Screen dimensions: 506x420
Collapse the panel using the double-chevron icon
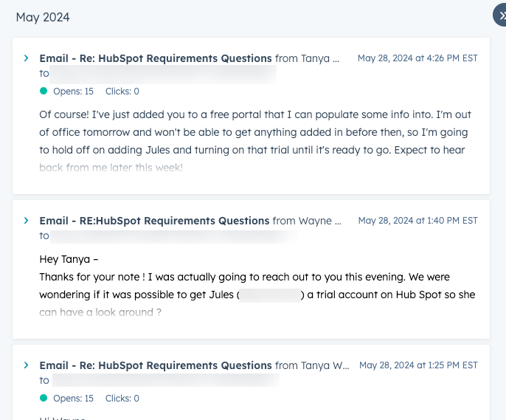pyautogui.click(x=502, y=16)
